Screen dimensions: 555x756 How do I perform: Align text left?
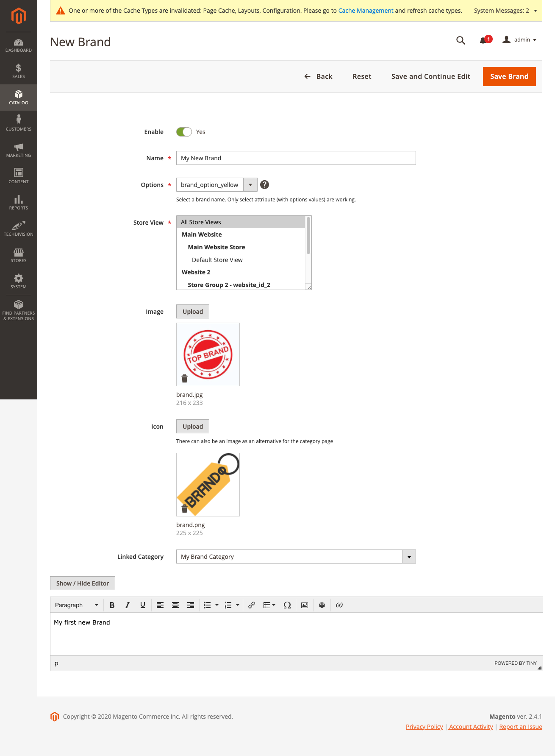pyautogui.click(x=160, y=605)
